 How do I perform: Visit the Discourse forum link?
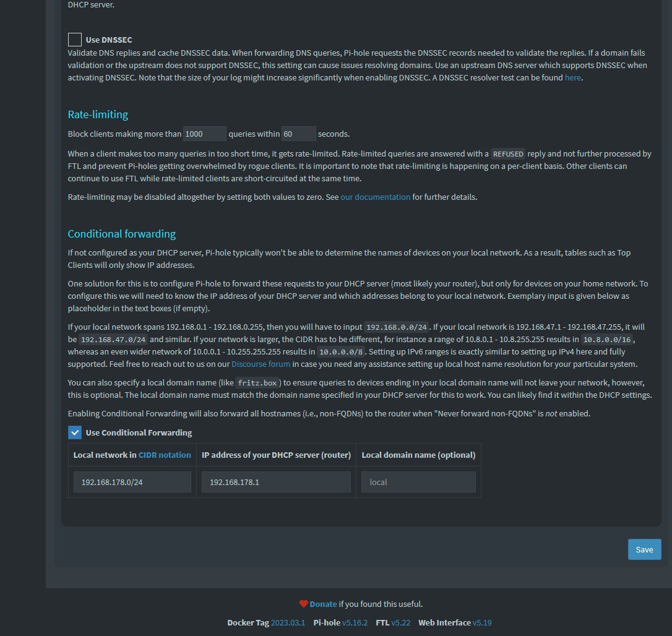coord(261,364)
